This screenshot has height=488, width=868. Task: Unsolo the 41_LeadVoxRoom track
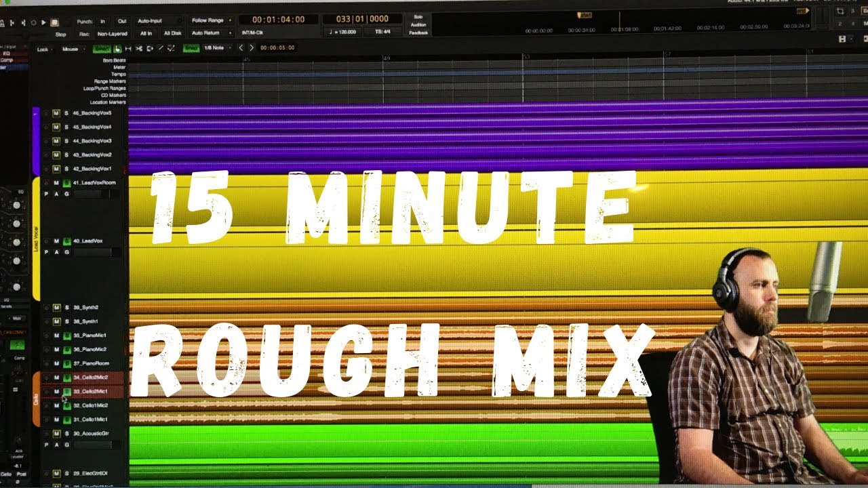pyautogui.click(x=66, y=183)
